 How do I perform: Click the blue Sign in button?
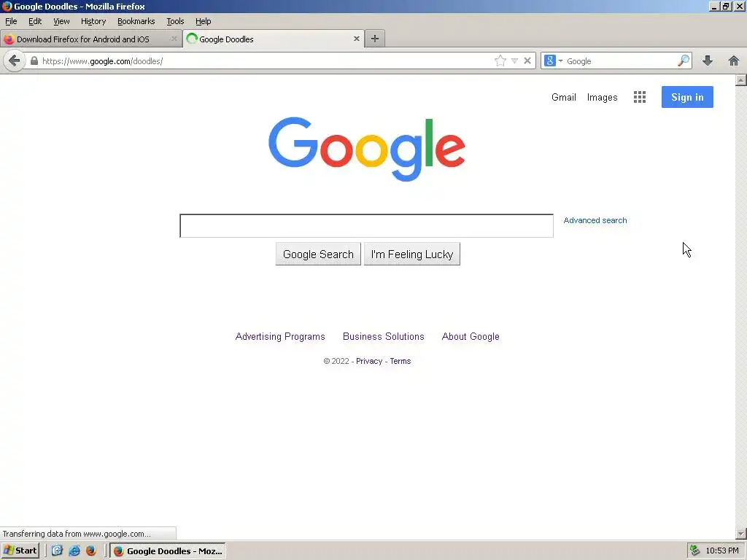pos(687,97)
